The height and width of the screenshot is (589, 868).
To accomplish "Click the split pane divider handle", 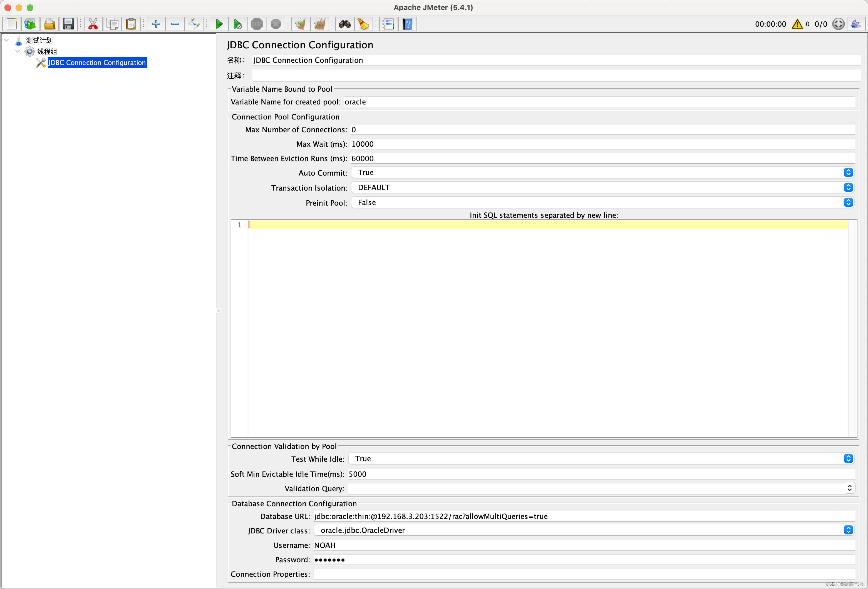I will [219, 311].
